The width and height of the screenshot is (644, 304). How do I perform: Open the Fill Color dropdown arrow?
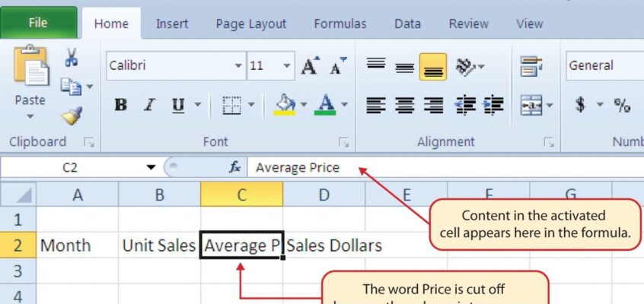(x=304, y=105)
